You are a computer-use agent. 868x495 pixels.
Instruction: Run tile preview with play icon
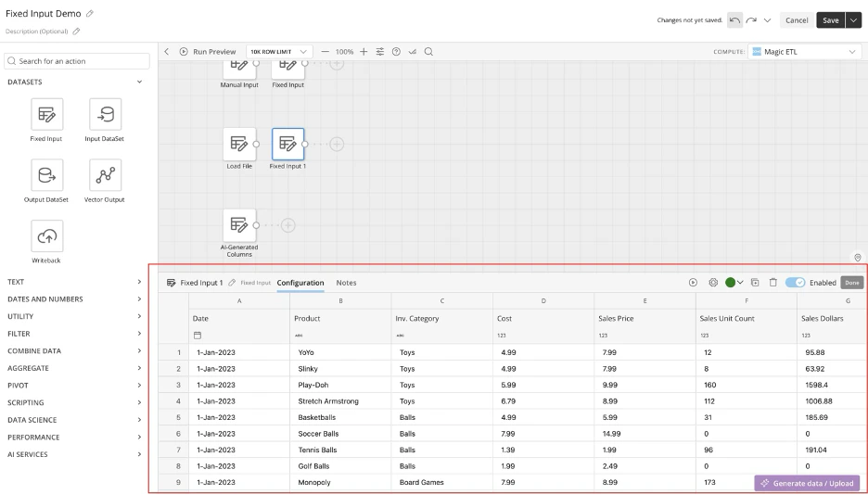(693, 283)
